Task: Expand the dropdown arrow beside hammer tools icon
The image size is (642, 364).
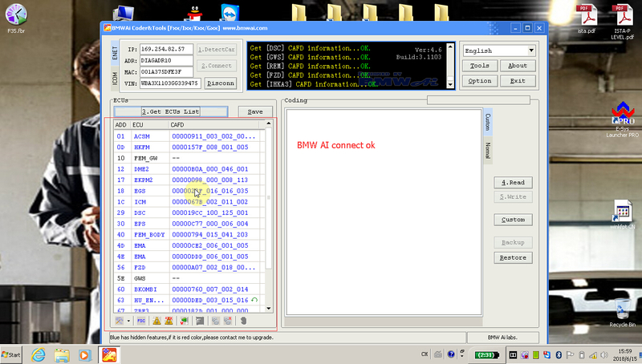Action: [128, 321]
